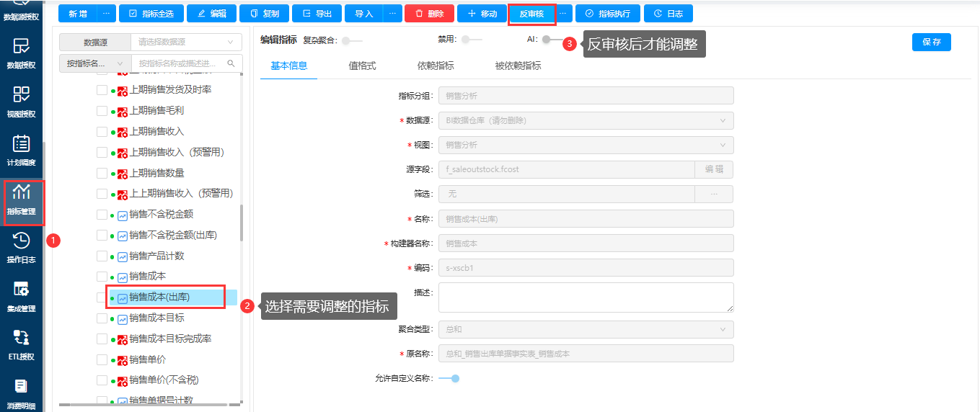980x412 pixels.
Task: Click the search magnifier icon in indicator search
Action: coord(231,63)
